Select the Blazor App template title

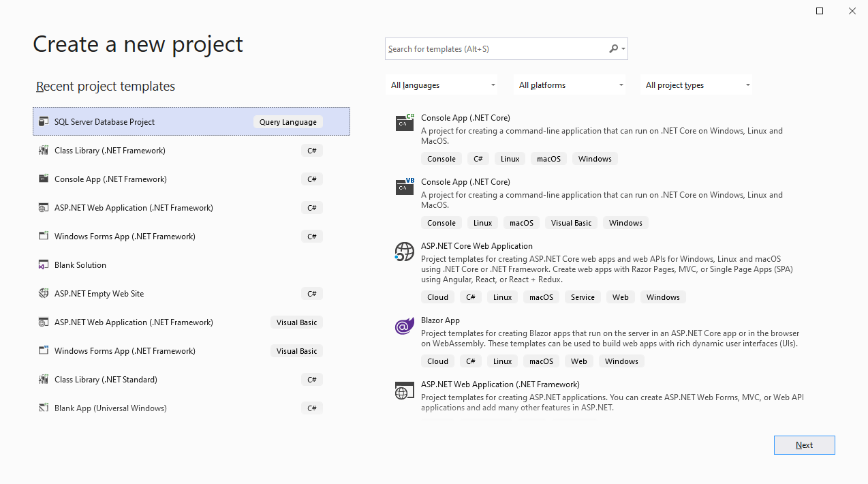(x=440, y=320)
